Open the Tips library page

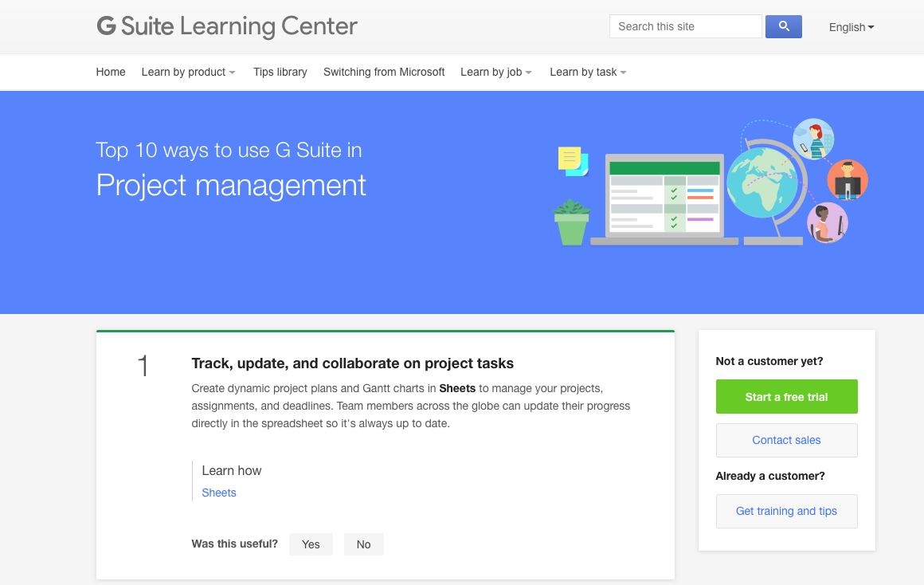pos(280,72)
